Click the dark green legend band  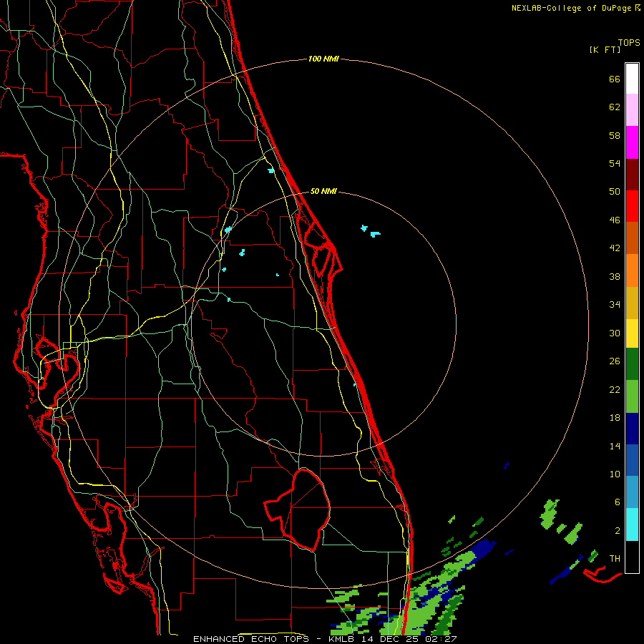tap(632, 364)
